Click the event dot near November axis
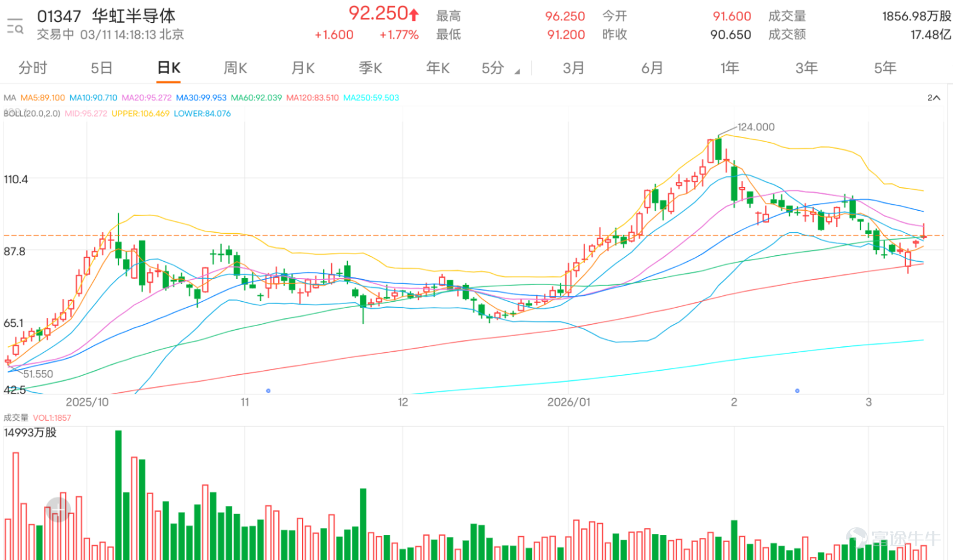The image size is (953, 560). point(268,391)
